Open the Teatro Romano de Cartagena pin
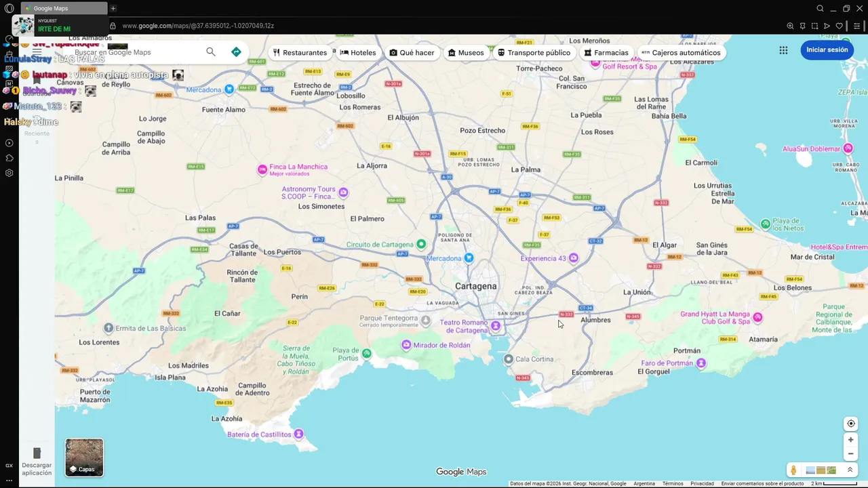Viewport: 868px width, 488px height. click(x=496, y=326)
